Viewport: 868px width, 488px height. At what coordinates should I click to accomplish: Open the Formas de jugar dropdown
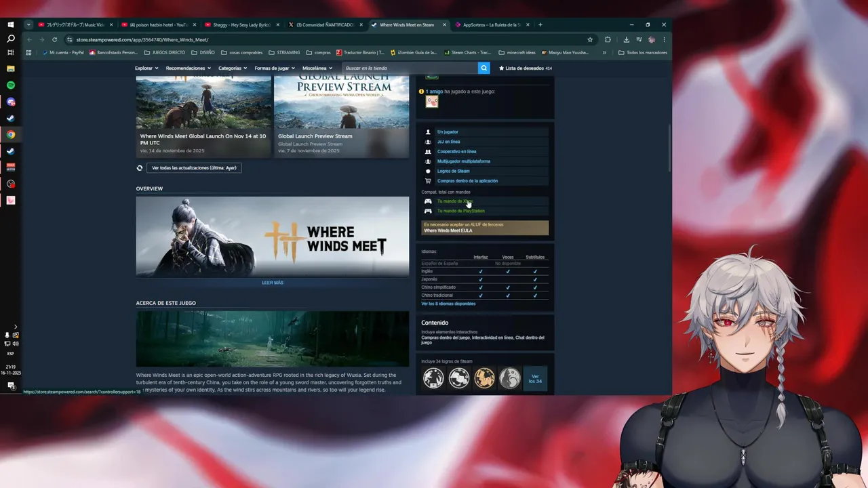click(x=275, y=68)
